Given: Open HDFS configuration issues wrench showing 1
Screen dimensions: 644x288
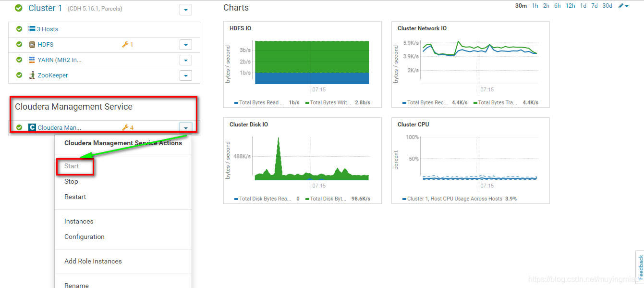Looking at the screenshot, I should (x=128, y=44).
